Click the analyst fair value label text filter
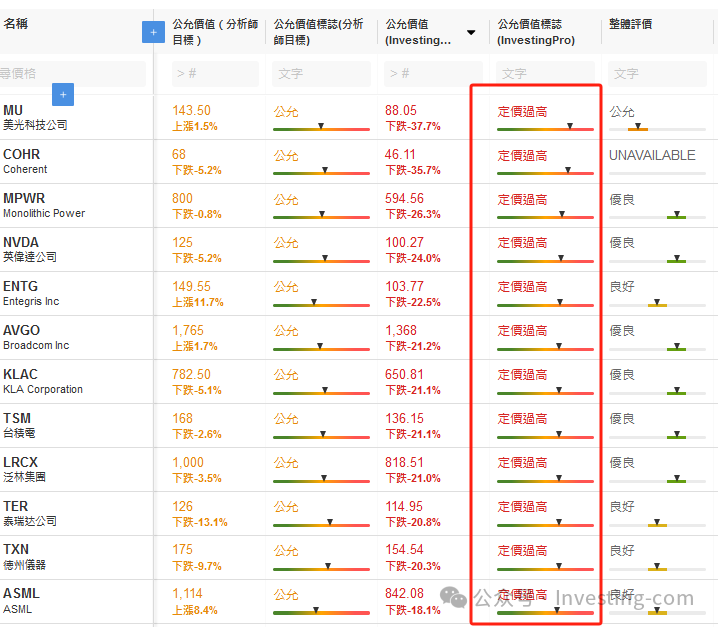Image resolution: width=718 pixels, height=627 pixels. pyautogui.click(x=321, y=74)
